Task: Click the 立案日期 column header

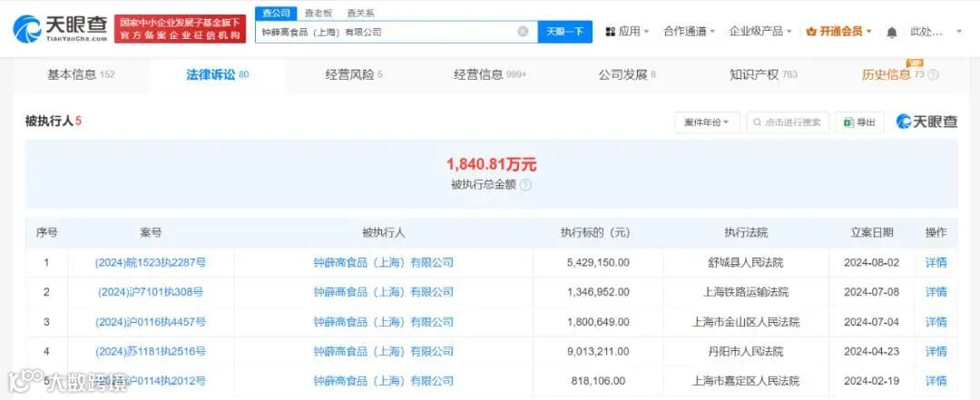Action: point(871,233)
